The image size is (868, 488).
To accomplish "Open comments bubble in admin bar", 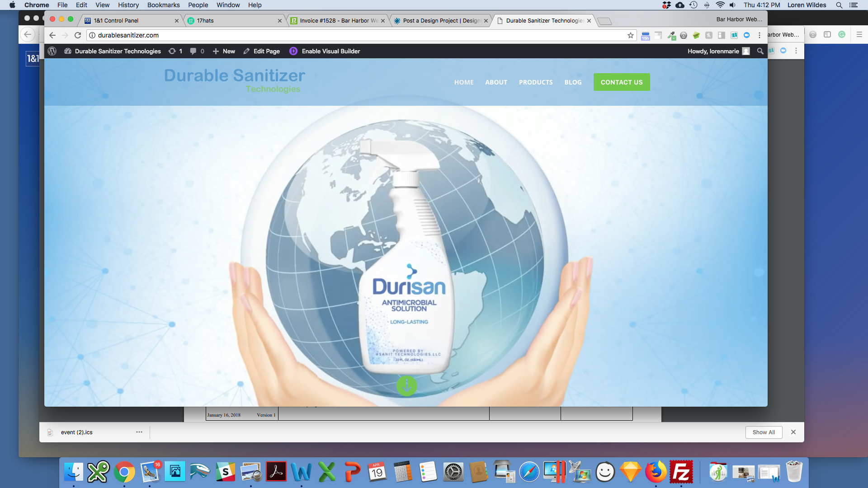I will click(193, 51).
